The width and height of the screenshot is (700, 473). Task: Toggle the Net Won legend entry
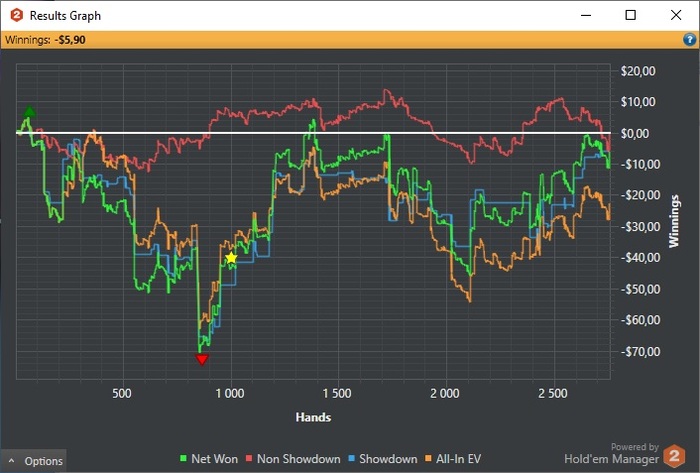tap(209, 459)
